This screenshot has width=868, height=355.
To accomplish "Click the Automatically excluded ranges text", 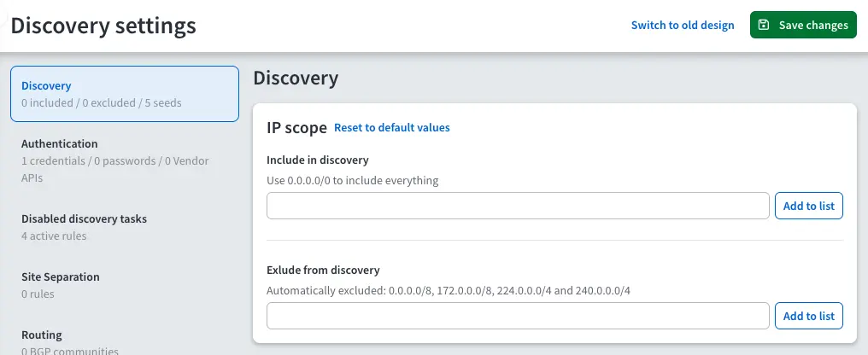I will (x=448, y=290).
